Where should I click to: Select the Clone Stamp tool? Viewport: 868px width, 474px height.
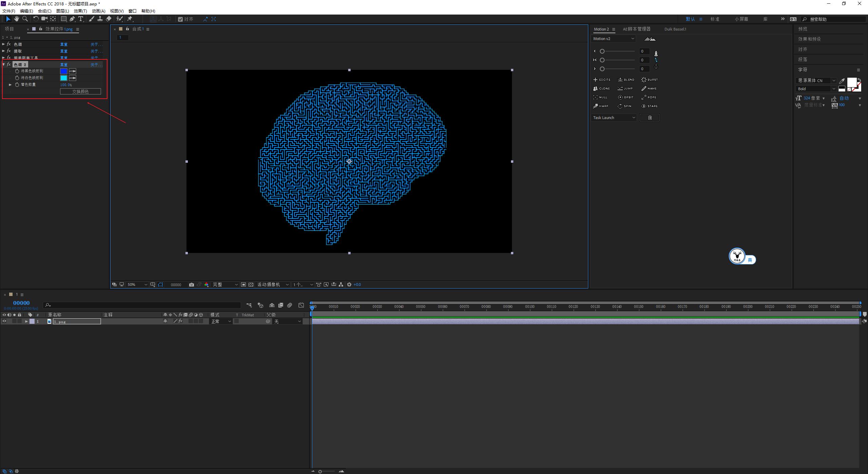pyautogui.click(x=100, y=19)
